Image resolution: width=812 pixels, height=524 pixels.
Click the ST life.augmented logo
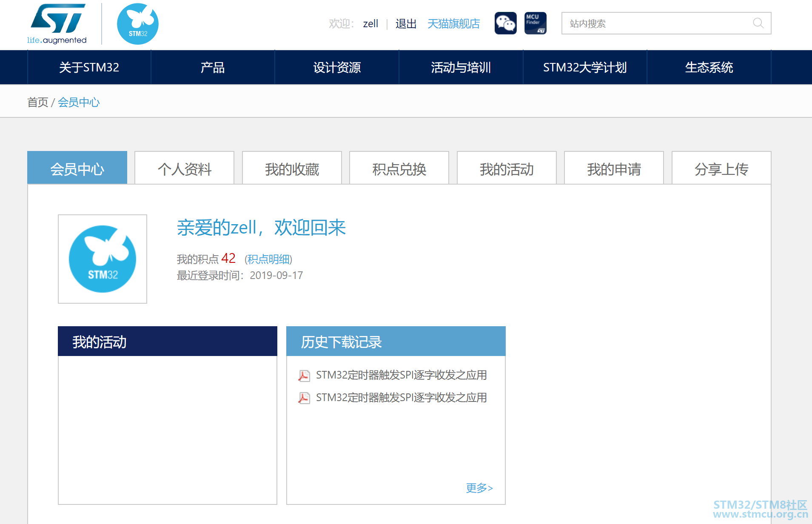click(57, 24)
